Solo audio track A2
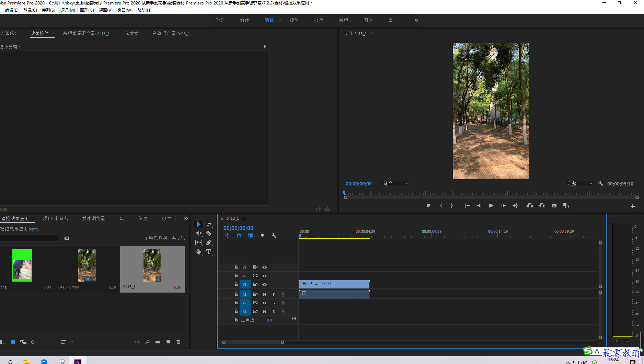The image size is (644, 364). click(274, 303)
